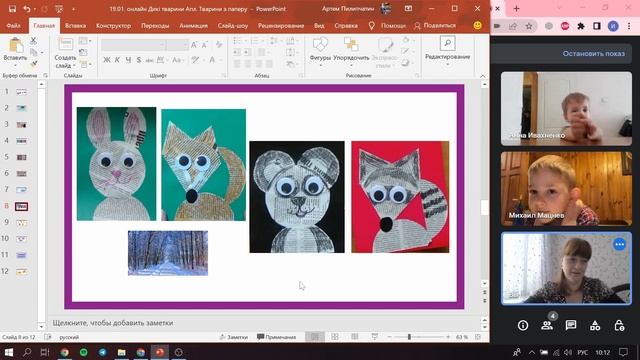
Task: Open host controls lock icon
Action: (x=619, y=325)
